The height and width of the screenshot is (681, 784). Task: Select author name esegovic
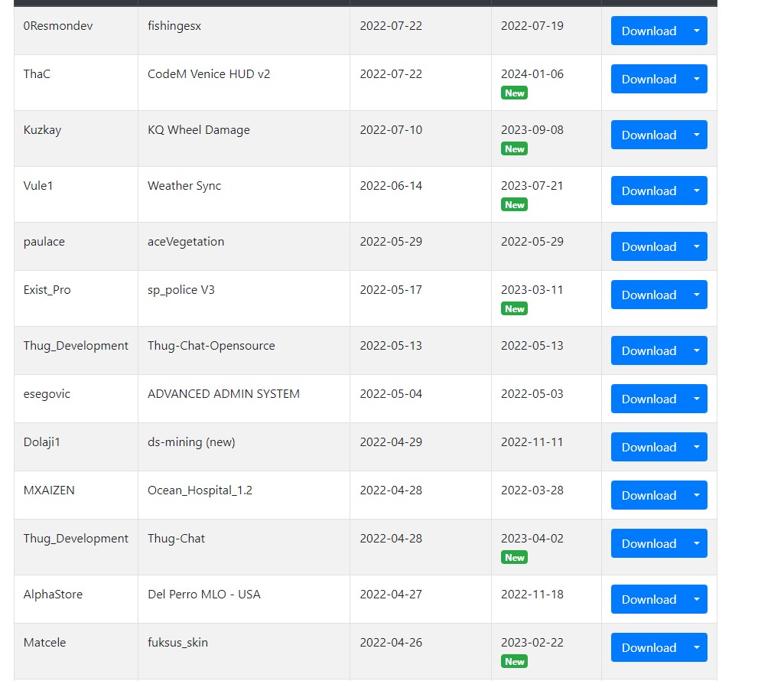(x=47, y=394)
